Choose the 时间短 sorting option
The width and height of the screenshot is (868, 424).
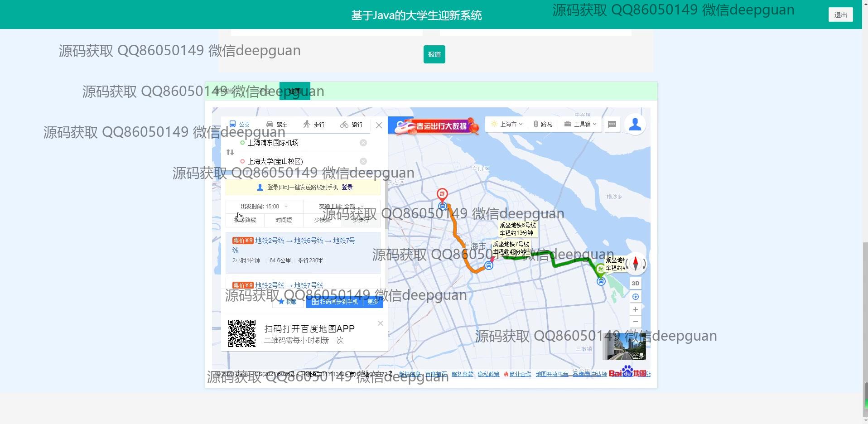tap(284, 220)
